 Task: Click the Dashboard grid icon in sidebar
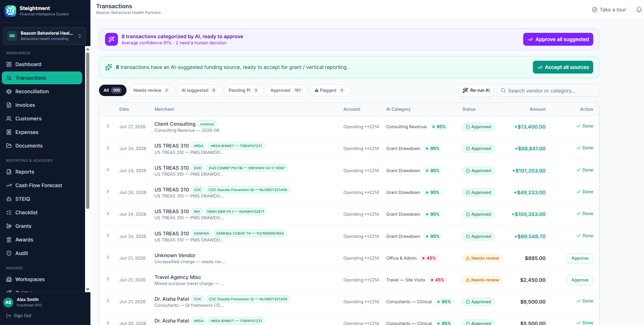tap(9, 64)
